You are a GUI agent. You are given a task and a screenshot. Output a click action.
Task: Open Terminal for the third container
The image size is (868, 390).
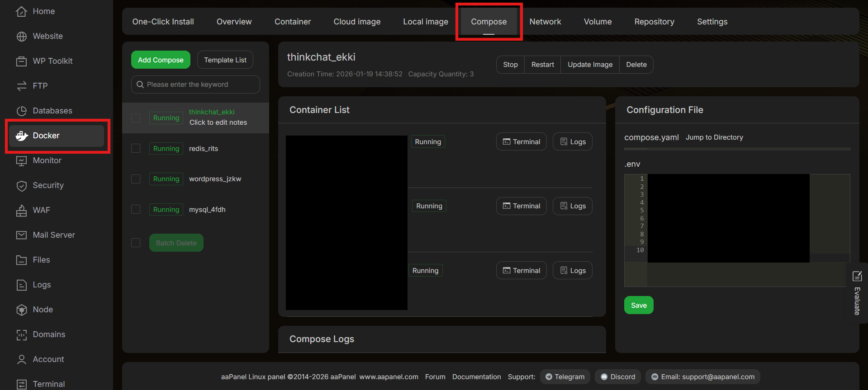[522, 270]
